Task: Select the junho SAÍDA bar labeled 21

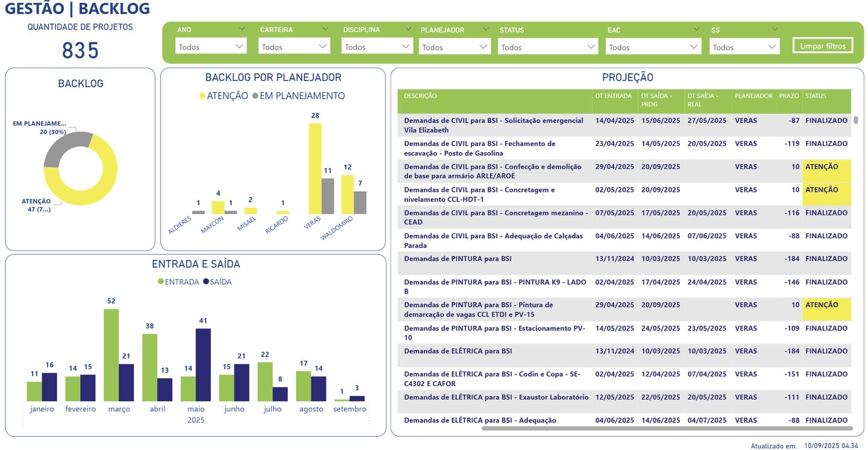Action: point(242,382)
